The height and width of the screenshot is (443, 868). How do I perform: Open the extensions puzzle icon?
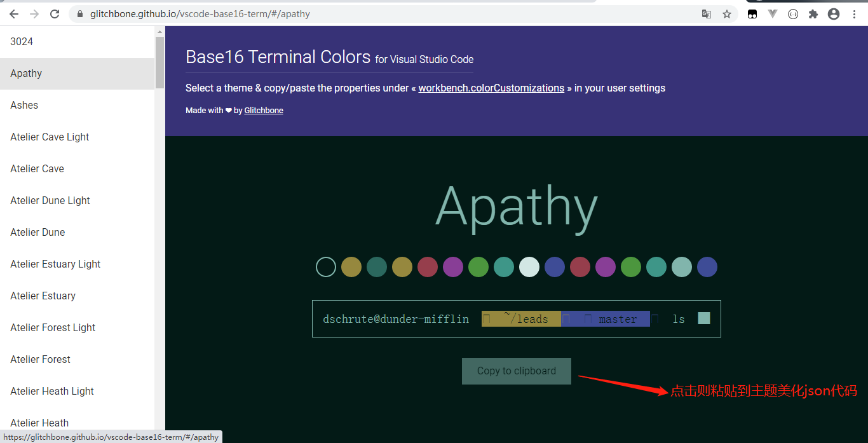coord(813,13)
